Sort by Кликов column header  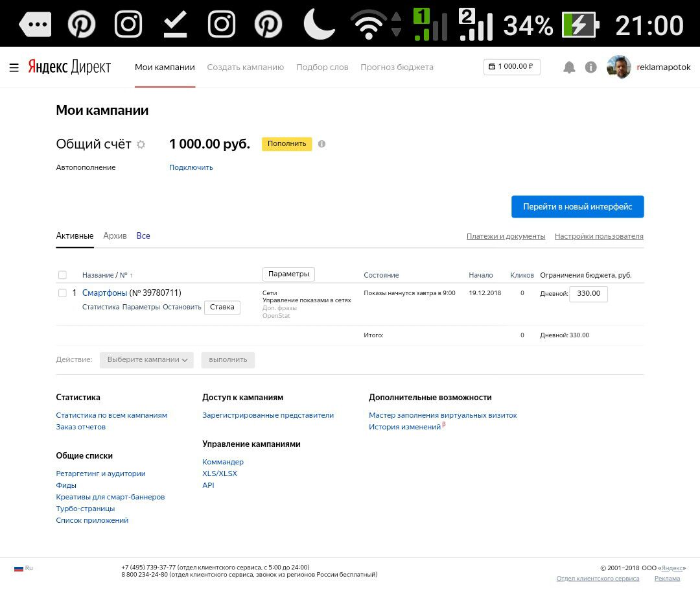[522, 275]
